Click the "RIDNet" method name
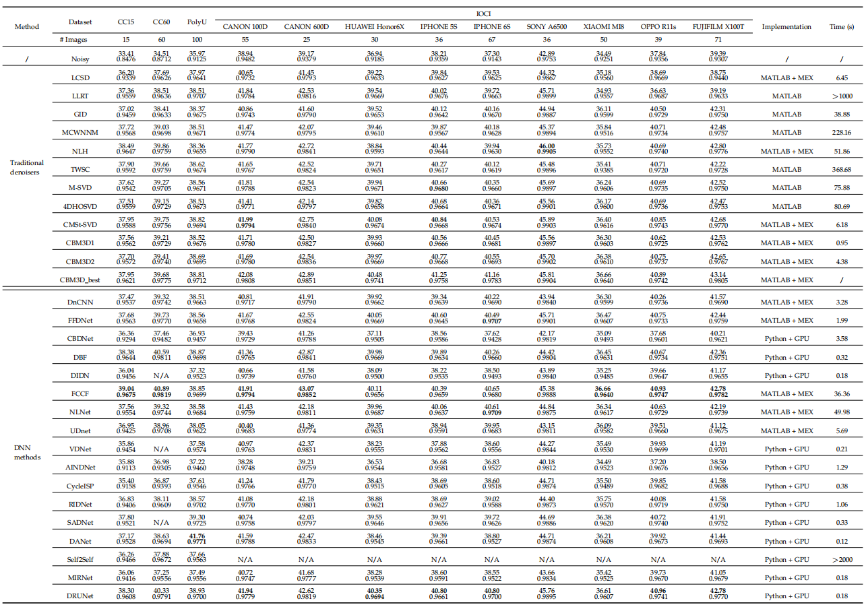The image size is (868, 607). click(80, 504)
